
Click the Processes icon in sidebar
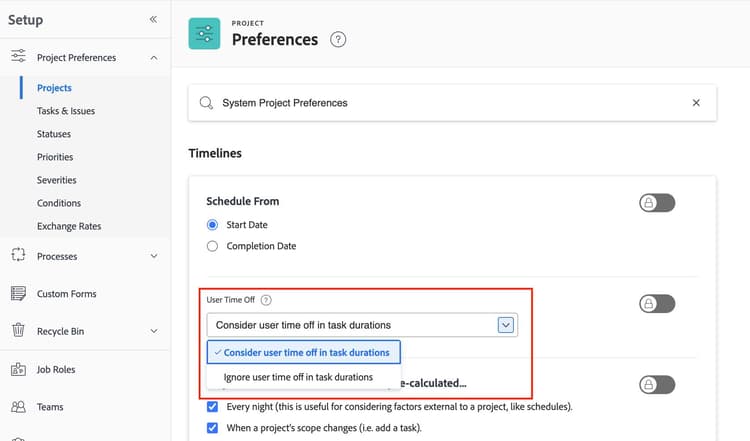tap(18, 256)
